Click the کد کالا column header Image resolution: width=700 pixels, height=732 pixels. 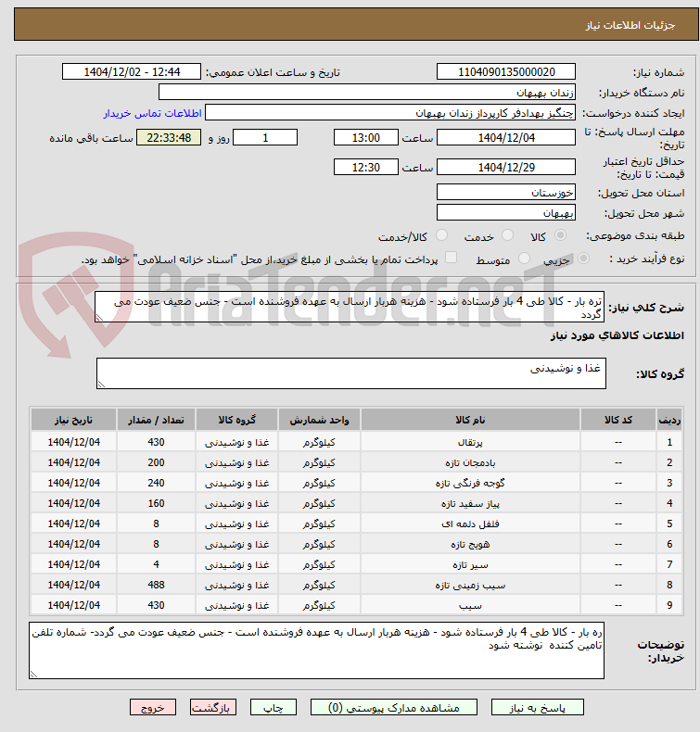[x=617, y=420]
